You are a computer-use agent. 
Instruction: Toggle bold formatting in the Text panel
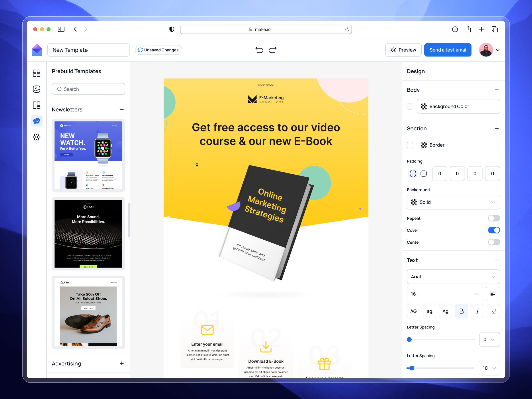461,311
